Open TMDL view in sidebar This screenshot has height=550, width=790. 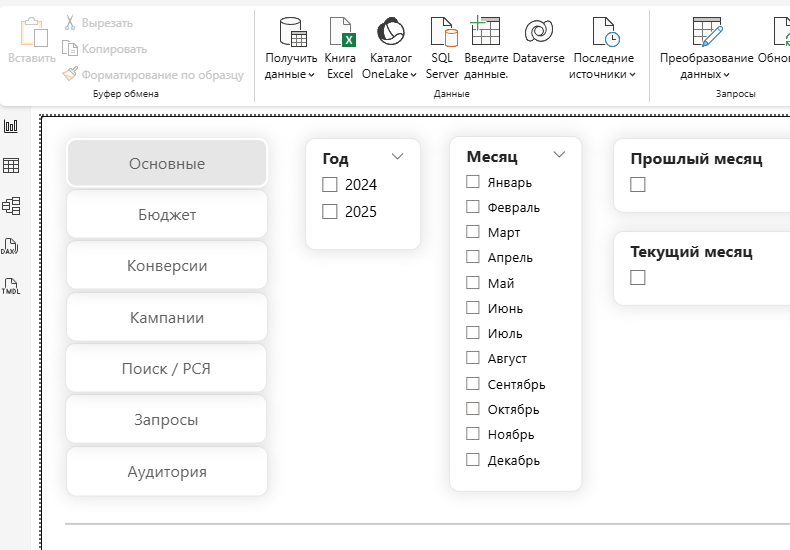point(11,287)
